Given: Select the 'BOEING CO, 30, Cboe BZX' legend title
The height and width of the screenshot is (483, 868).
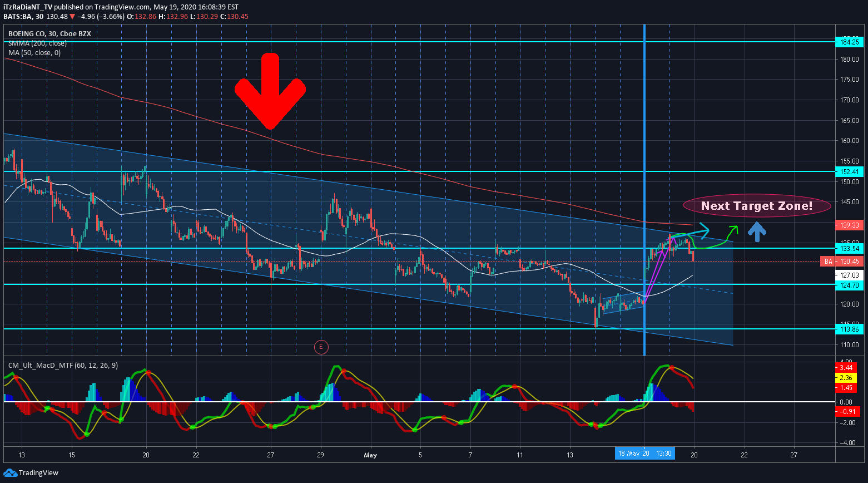Looking at the screenshot, I should (x=49, y=34).
